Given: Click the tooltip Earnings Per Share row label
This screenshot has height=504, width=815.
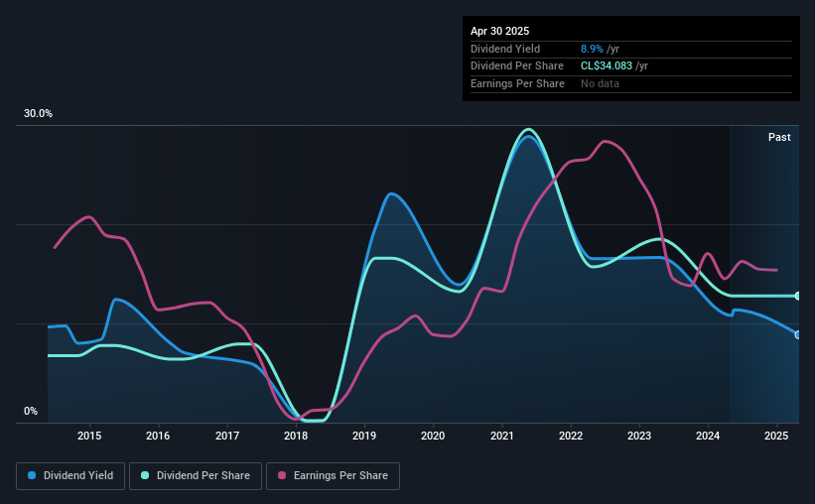Looking at the screenshot, I should point(517,83).
